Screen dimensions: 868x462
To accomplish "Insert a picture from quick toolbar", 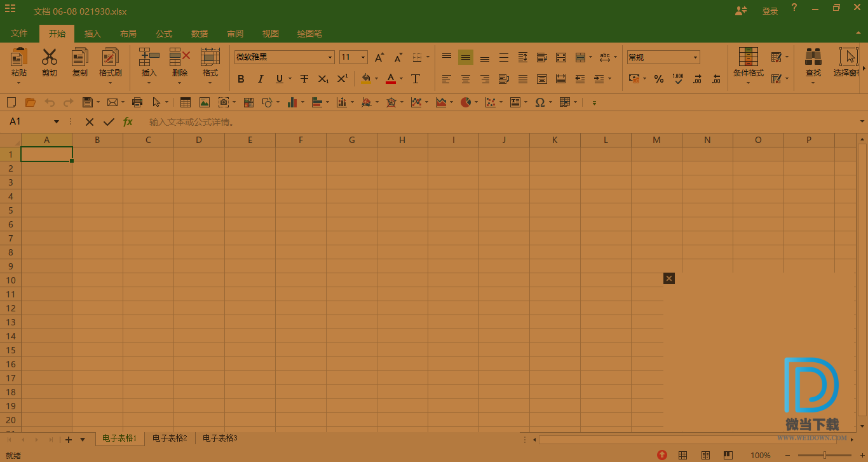I will click(x=205, y=102).
